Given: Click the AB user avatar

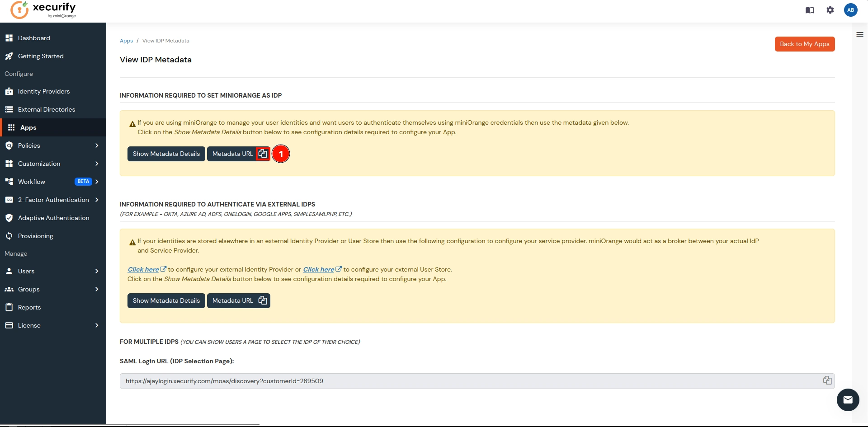Looking at the screenshot, I should [x=850, y=10].
